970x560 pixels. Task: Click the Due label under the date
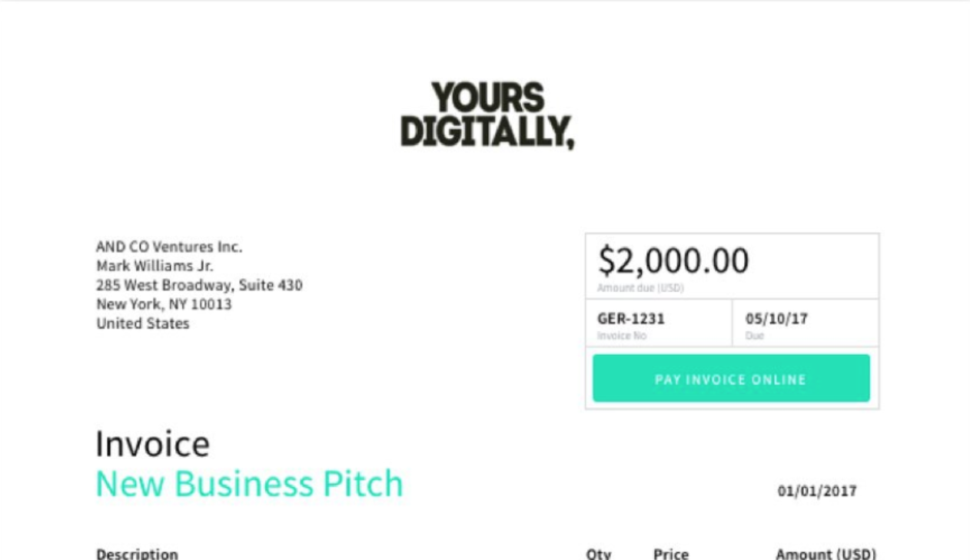pyautogui.click(x=754, y=336)
